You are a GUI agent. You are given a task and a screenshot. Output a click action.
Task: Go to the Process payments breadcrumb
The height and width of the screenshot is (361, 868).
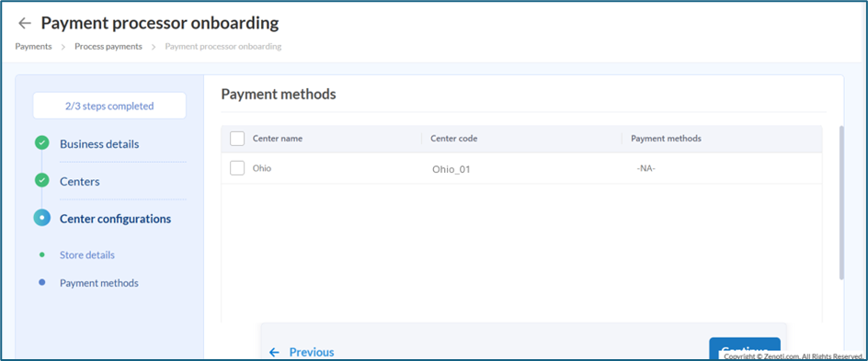tap(108, 47)
